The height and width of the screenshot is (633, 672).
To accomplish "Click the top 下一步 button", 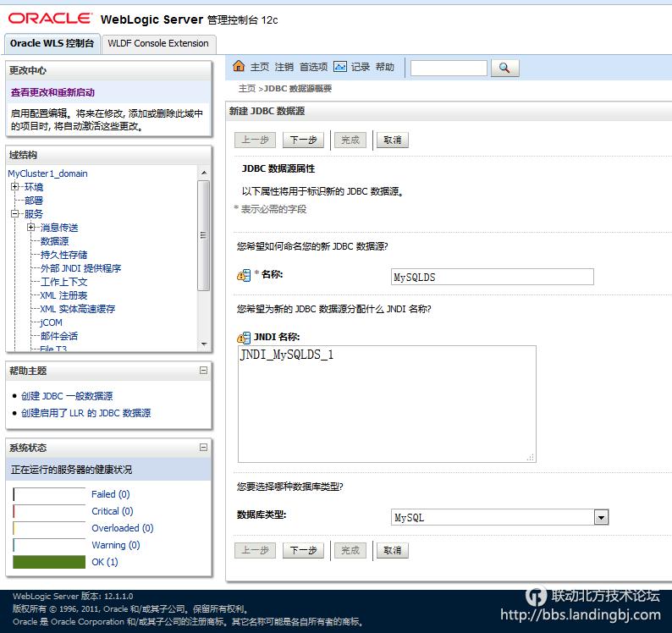I will [303, 140].
